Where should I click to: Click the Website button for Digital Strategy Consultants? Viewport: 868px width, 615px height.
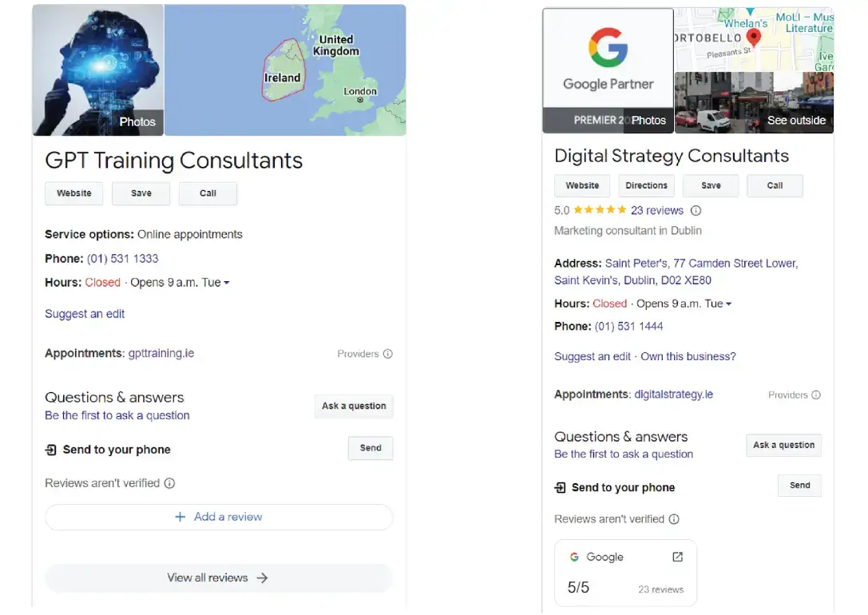tap(581, 185)
